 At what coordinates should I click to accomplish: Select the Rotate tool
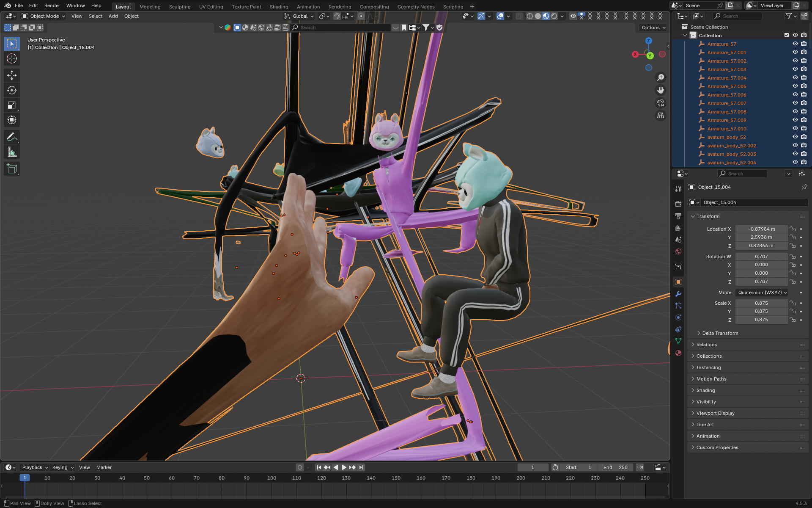tap(11, 90)
